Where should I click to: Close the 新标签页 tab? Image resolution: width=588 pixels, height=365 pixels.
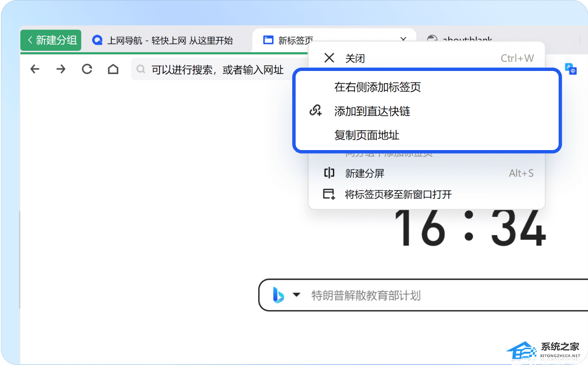coord(403,39)
